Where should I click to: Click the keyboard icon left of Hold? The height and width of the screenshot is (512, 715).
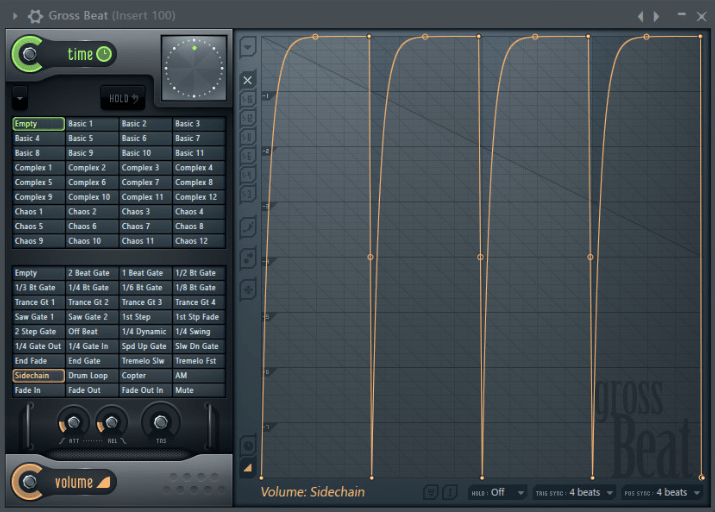pyautogui.click(x=431, y=492)
